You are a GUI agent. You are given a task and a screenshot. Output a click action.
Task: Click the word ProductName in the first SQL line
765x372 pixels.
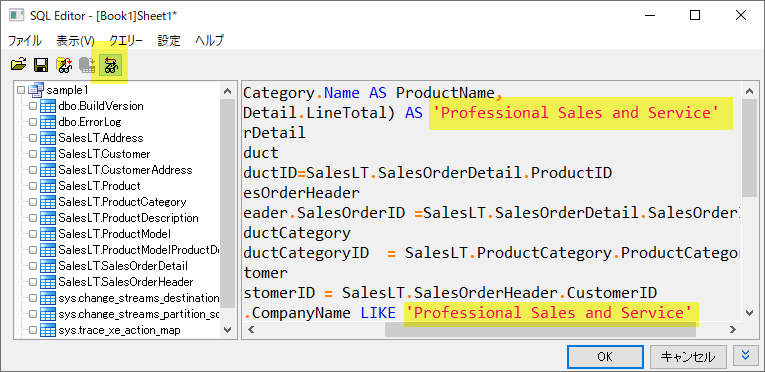tap(445, 93)
